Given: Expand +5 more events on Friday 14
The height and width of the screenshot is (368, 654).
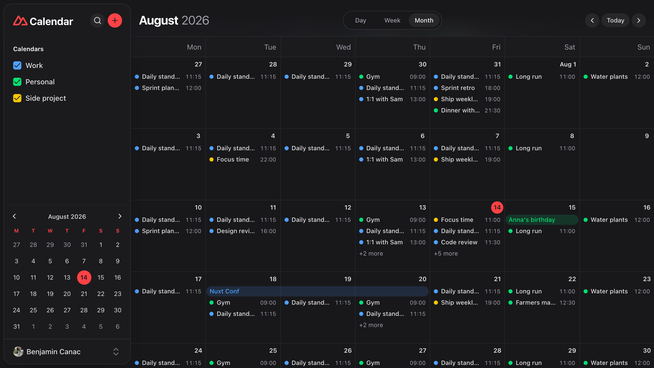Looking at the screenshot, I should pos(446,254).
